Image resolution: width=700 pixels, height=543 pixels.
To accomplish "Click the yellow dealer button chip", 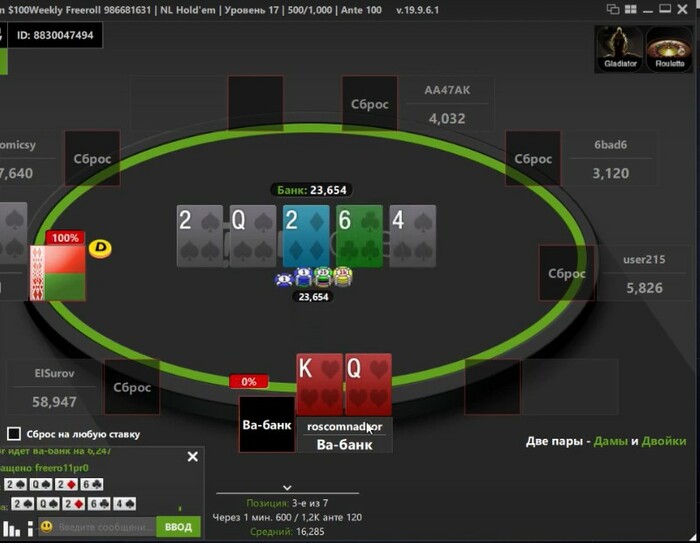I will point(100,249).
